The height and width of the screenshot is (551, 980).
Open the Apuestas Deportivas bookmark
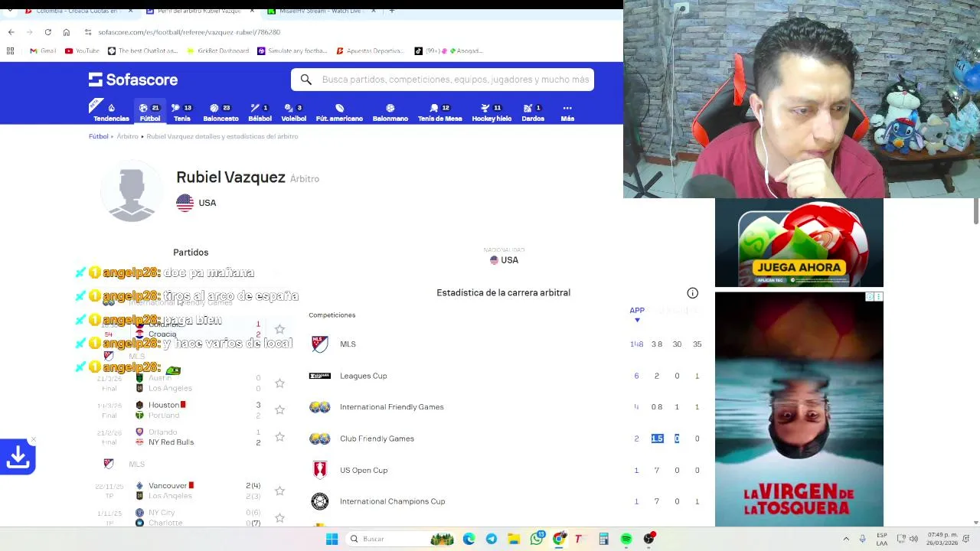click(370, 51)
